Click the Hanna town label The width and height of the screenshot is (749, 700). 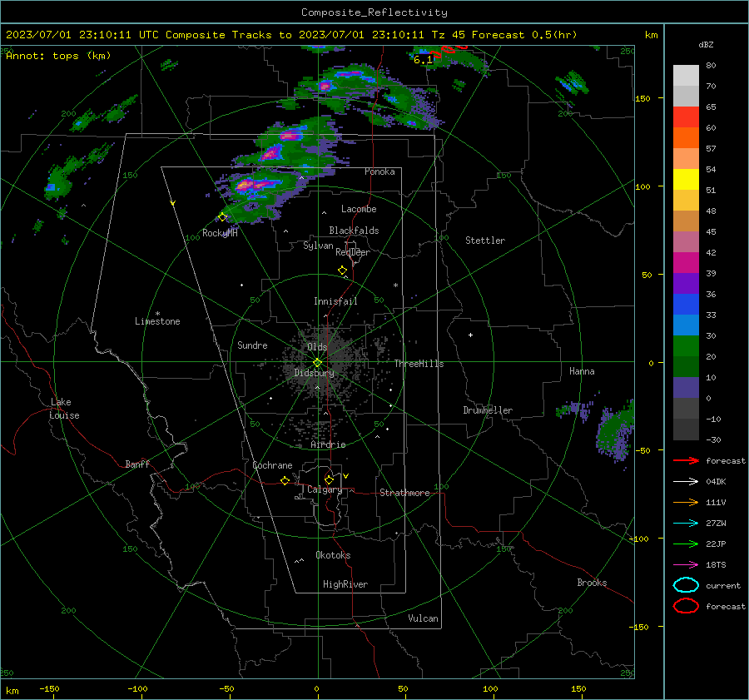pos(582,371)
